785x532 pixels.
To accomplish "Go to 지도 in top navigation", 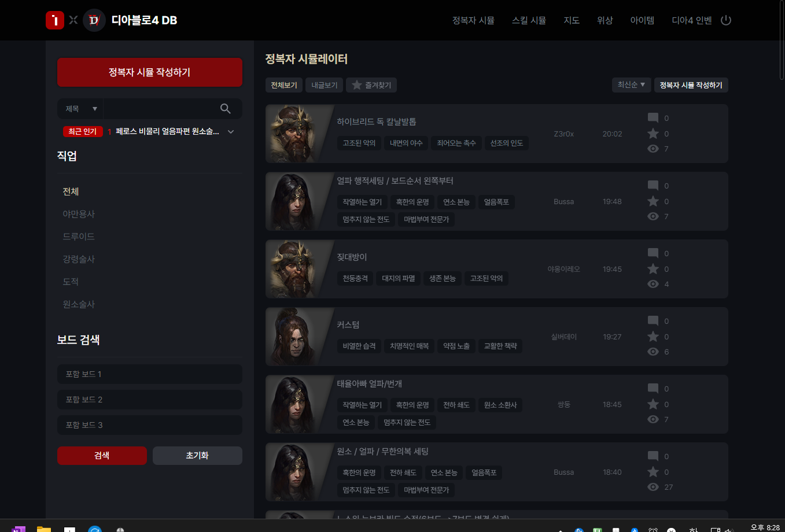I will tap(572, 20).
